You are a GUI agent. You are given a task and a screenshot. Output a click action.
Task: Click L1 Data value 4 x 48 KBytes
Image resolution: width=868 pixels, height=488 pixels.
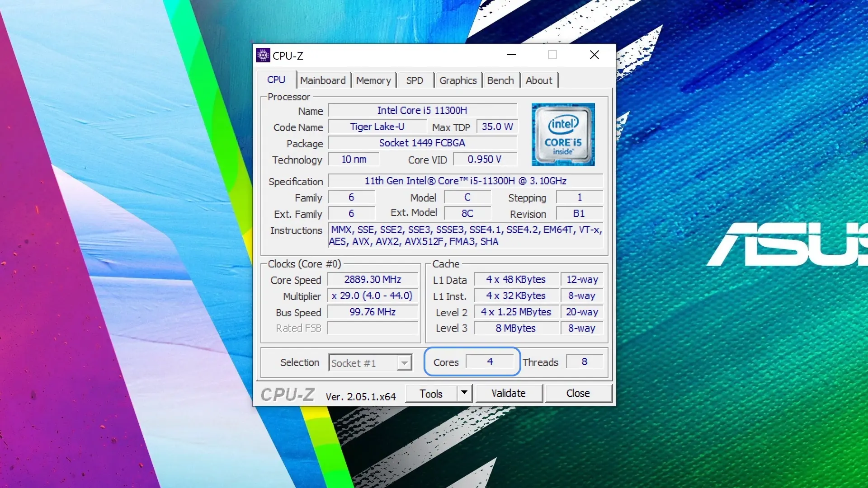(516, 279)
